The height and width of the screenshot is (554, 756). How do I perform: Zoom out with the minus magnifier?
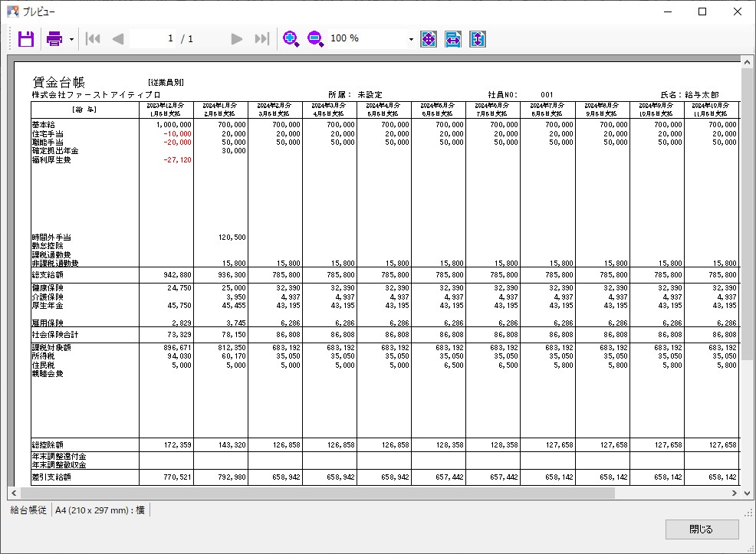315,38
